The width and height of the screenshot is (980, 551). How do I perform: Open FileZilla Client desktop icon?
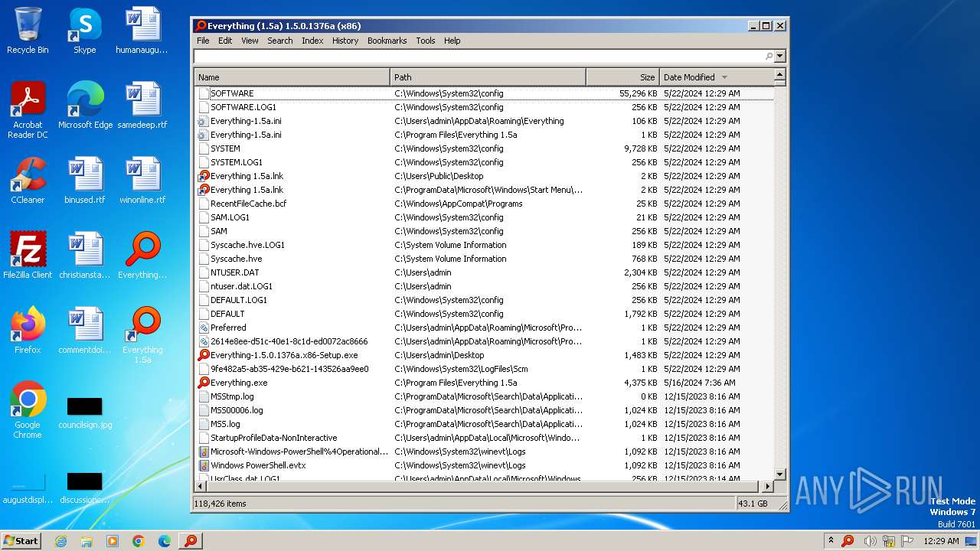tap(28, 256)
